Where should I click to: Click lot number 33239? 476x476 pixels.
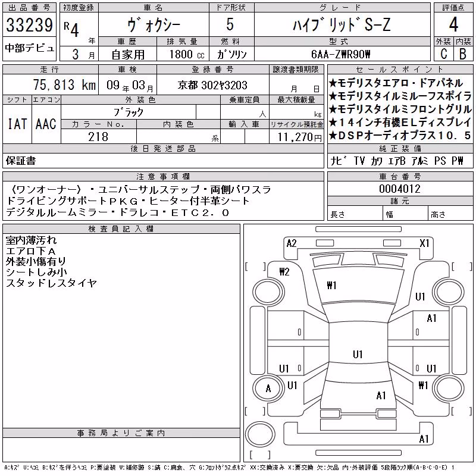(29, 25)
